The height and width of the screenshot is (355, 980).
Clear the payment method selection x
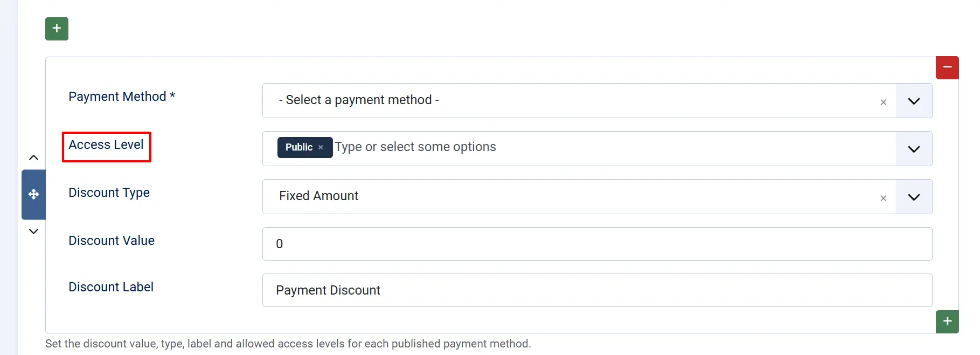tap(883, 102)
